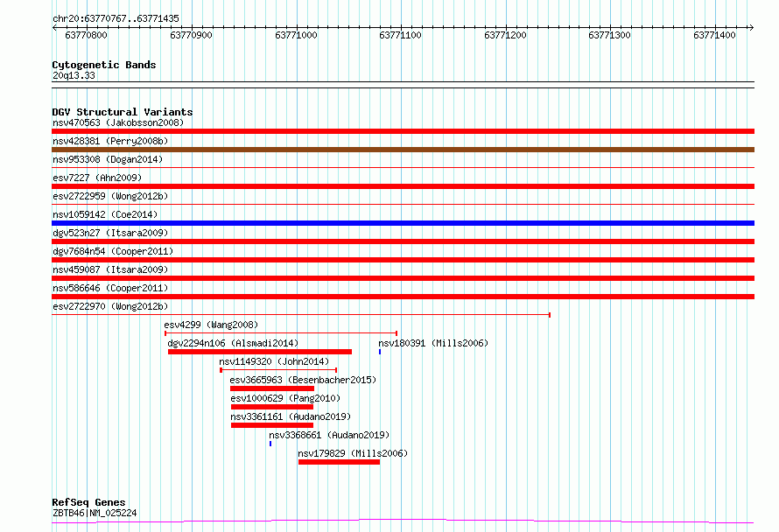Open dgv2294n106 (Alsmadi2014) variant label
The width and height of the screenshot is (779, 532).
click(x=233, y=343)
